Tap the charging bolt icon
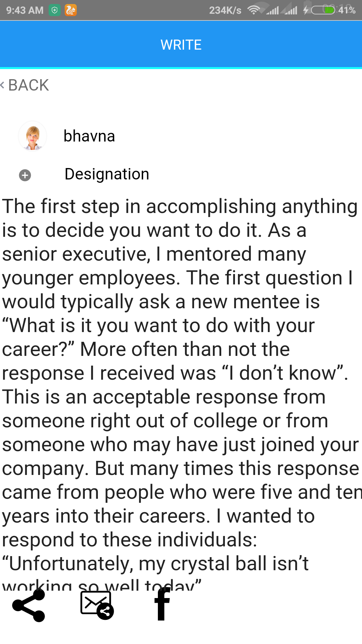The height and width of the screenshot is (644, 362). pos(306,10)
